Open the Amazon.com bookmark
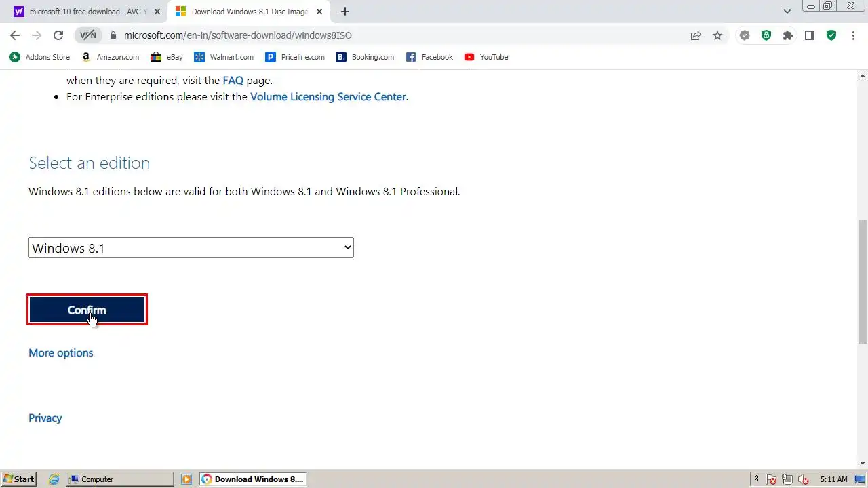 pos(111,57)
